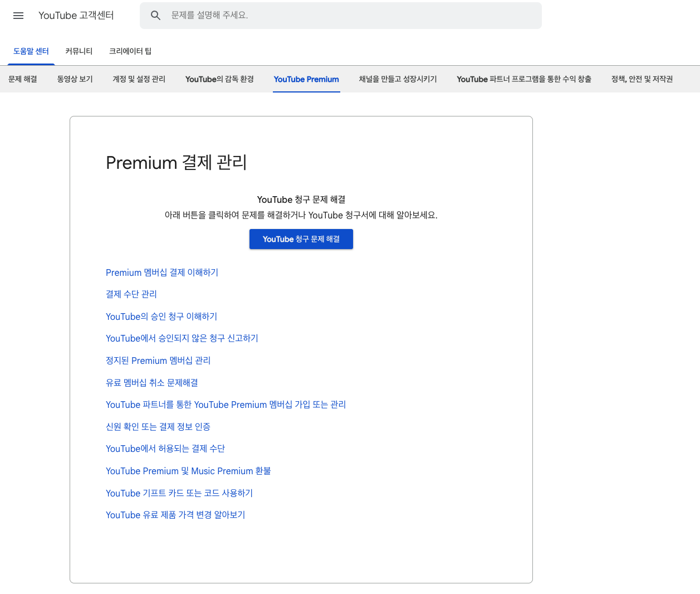
Task: Switch to the 도움말 센터 tab
Action: [x=31, y=51]
